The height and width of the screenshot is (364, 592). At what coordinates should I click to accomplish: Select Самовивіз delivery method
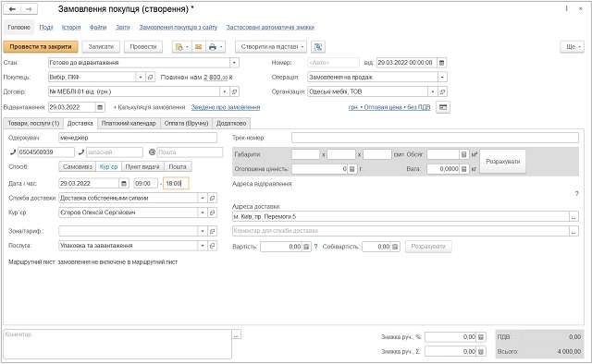(x=78, y=166)
